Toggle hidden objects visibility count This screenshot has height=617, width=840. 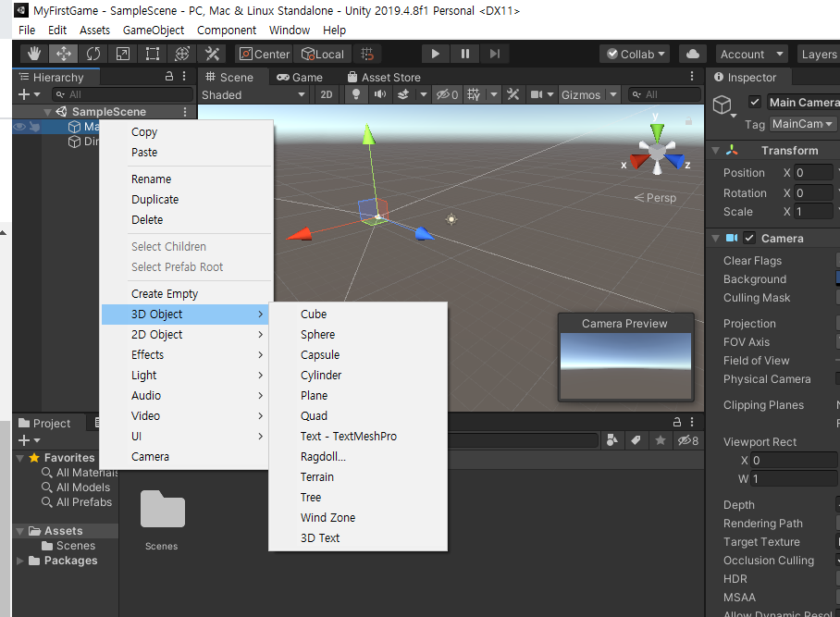pos(447,94)
